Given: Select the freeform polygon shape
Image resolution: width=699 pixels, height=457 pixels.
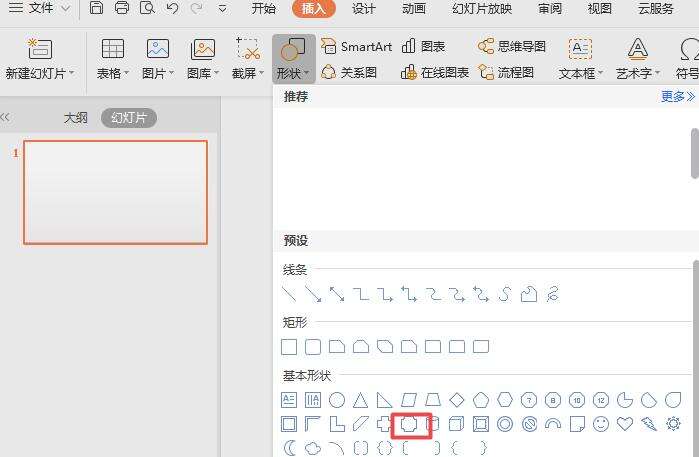Looking at the screenshot, I should coord(529,294).
